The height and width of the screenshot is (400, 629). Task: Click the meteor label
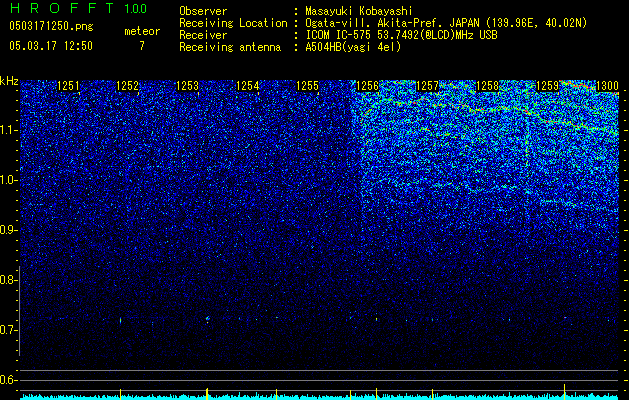tap(142, 31)
